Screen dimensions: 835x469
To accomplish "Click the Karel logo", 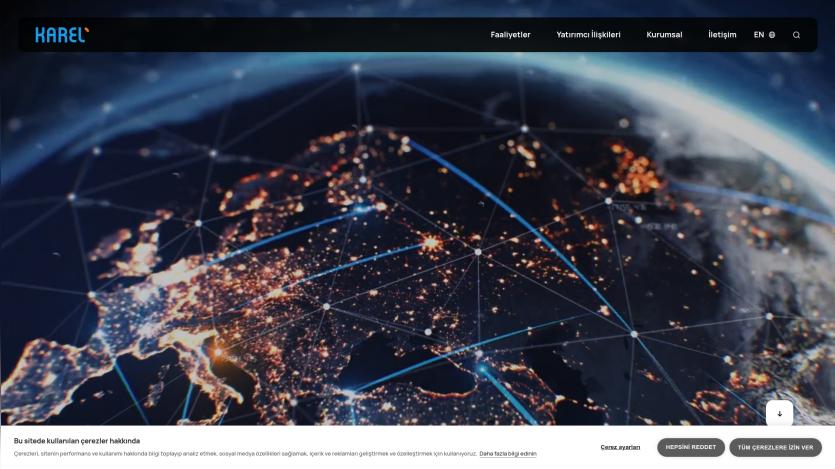I will tap(62, 35).
